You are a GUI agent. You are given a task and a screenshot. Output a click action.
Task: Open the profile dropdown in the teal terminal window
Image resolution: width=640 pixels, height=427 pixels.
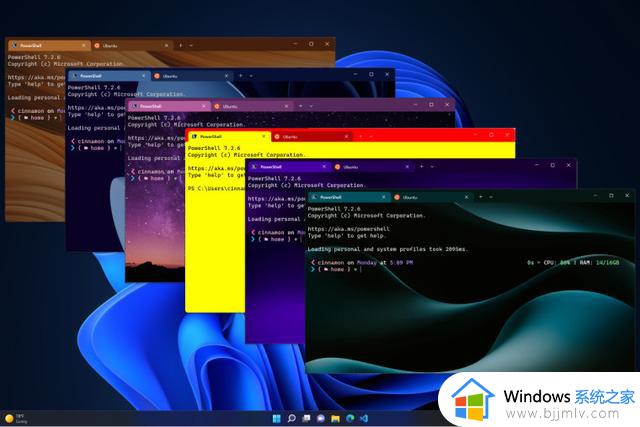coord(491,197)
